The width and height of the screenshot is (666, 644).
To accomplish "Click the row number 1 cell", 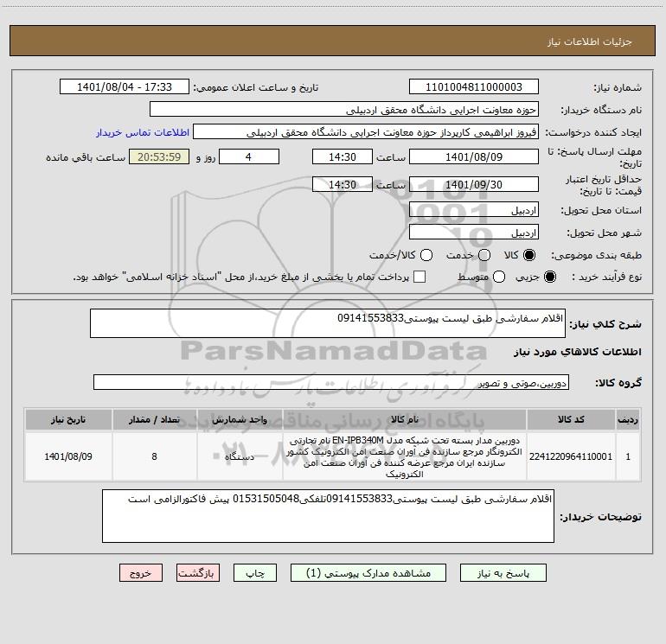I will click(628, 456).
